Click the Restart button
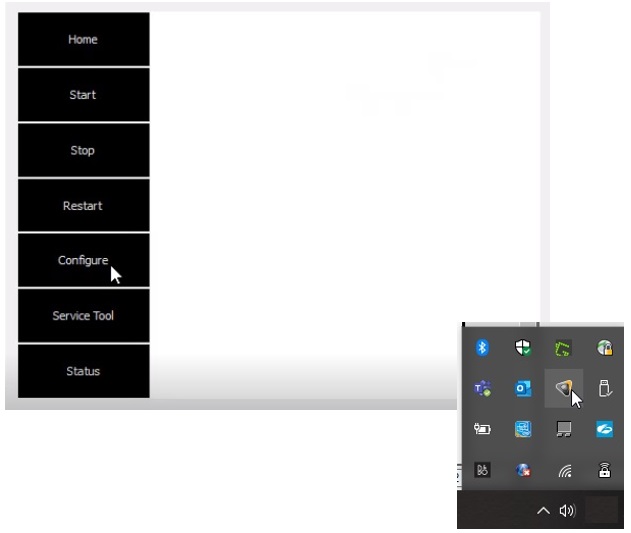 point(83,206)
